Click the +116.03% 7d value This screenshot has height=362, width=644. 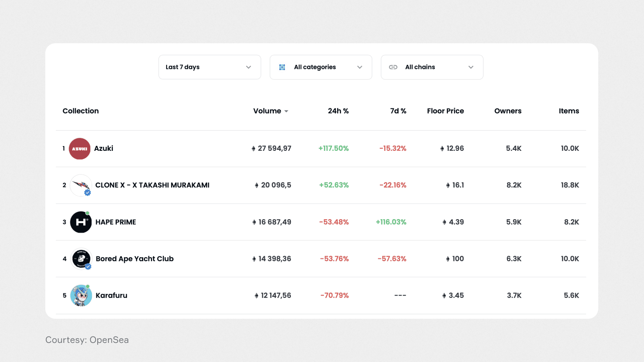(x=391, y=222)
